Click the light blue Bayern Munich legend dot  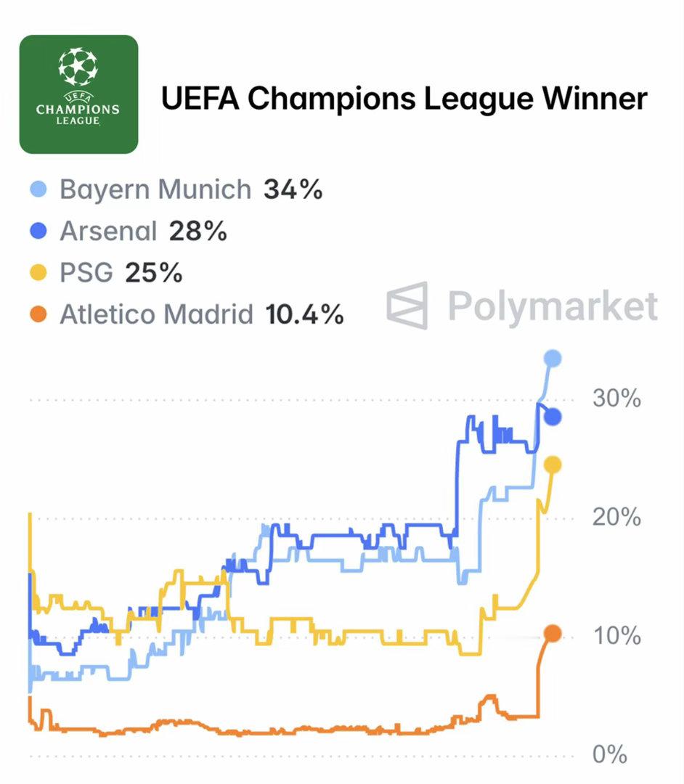pos(40,190)
